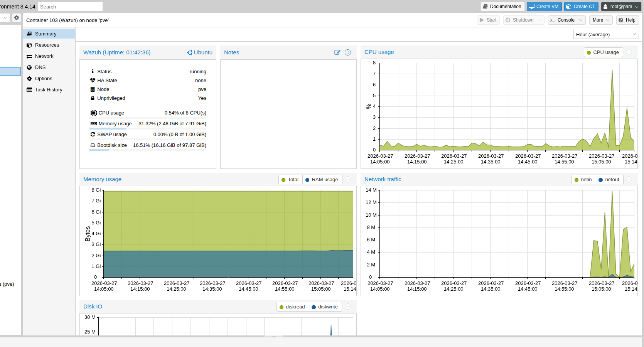644x347 pixels.
Task: Expand the Shutdown options arrow
Action: [x=540, y=20]
